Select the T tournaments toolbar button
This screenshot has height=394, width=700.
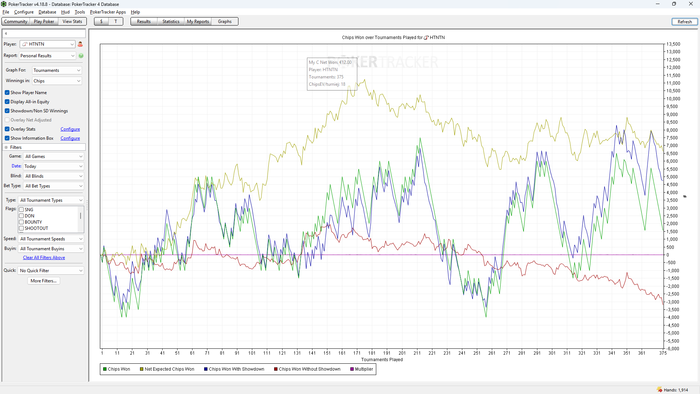click(116, 21)
